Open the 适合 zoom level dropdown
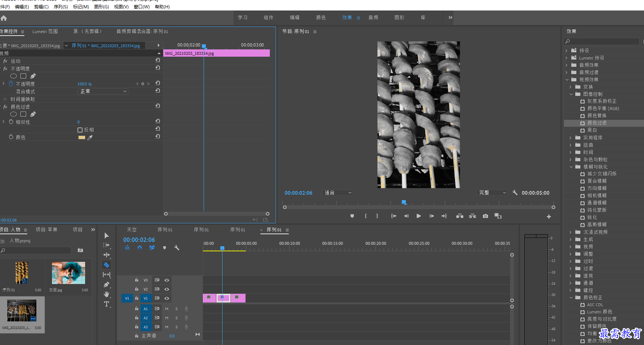Screen dimensions: 644x345 pos(338,193)
